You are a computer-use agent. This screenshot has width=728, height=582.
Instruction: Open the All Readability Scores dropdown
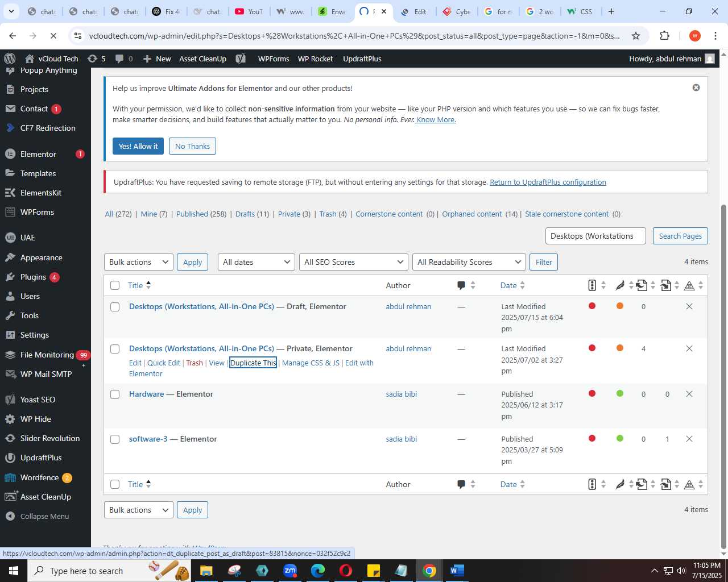point(469,262)
